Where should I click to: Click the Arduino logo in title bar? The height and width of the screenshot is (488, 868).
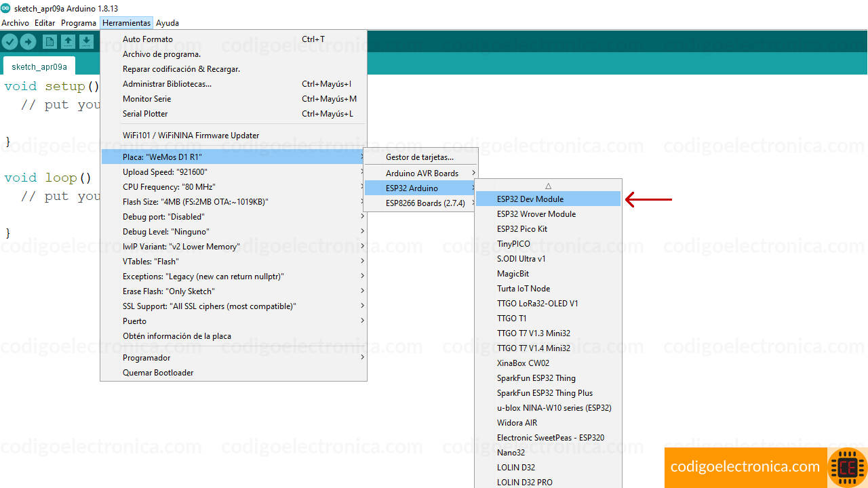tap(6, 8)
